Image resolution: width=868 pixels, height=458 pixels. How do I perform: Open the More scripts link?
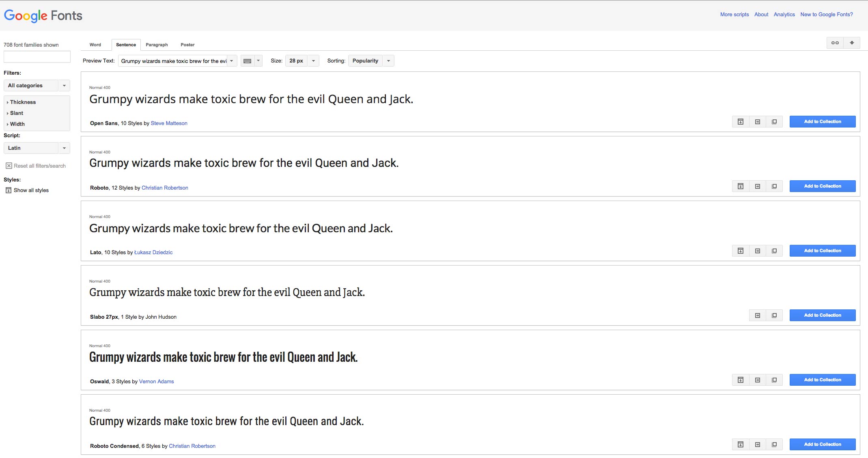click(x=734, y=14)
